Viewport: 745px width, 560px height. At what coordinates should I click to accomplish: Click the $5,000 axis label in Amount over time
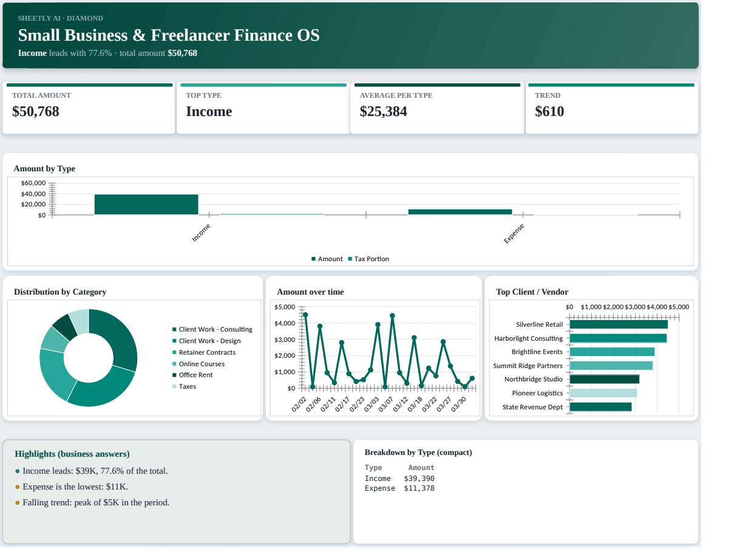(285, 307)
